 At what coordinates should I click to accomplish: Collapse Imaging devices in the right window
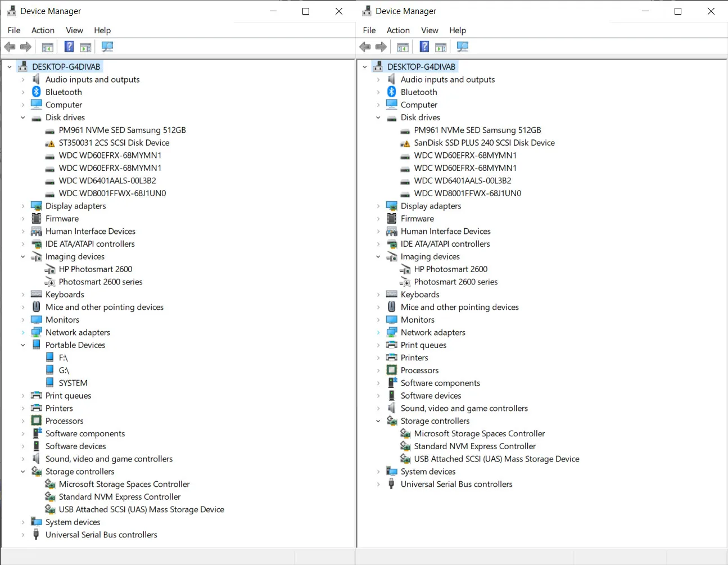pos(378,256)
